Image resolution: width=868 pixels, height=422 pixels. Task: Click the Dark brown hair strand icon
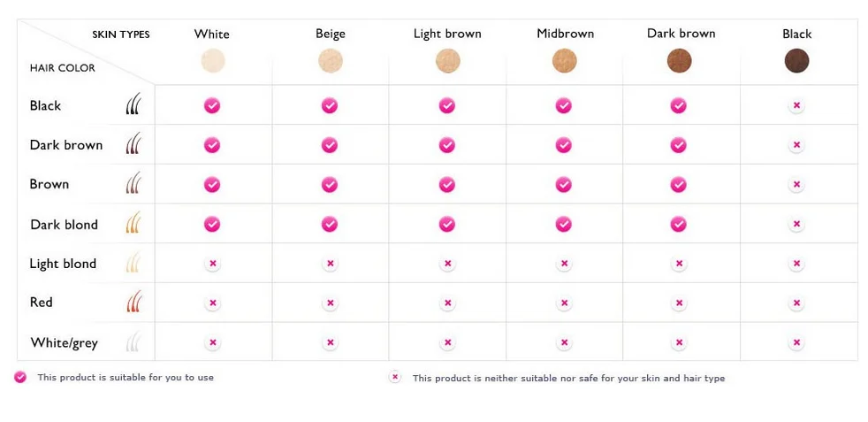133,145
